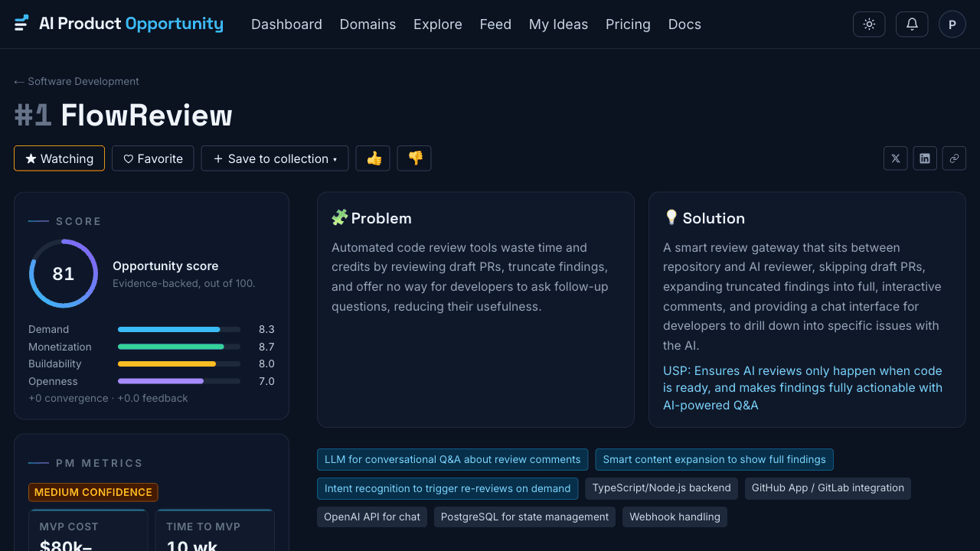Image resolution: width=980 pixels, height=551 pixels.
Task: Click the Buildability score bar
Action: pyautogui.click(x=179, y=364)
